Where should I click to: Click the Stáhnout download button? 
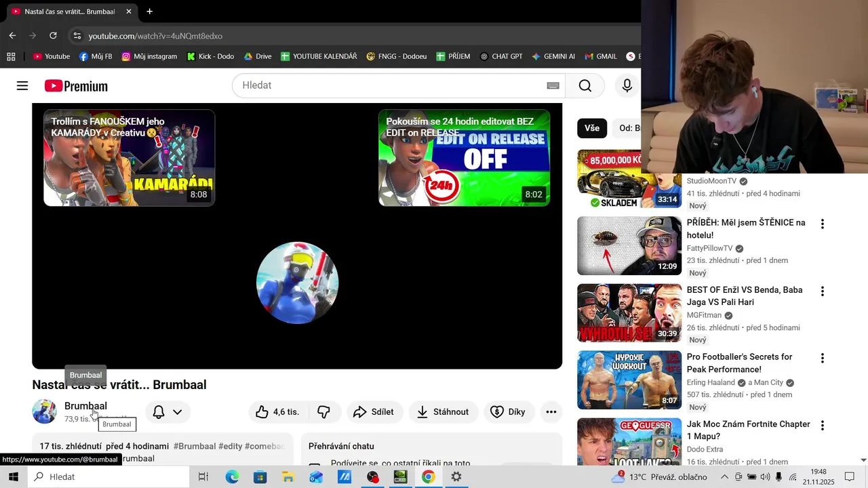point(443,412)
